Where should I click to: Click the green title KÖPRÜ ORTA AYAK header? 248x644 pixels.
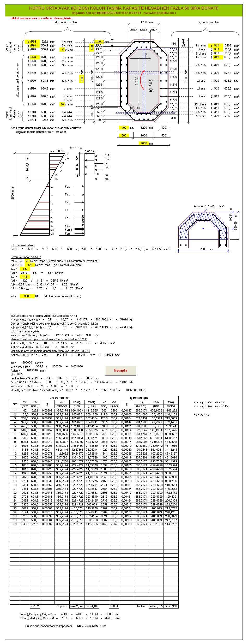[x=124, y=8]
